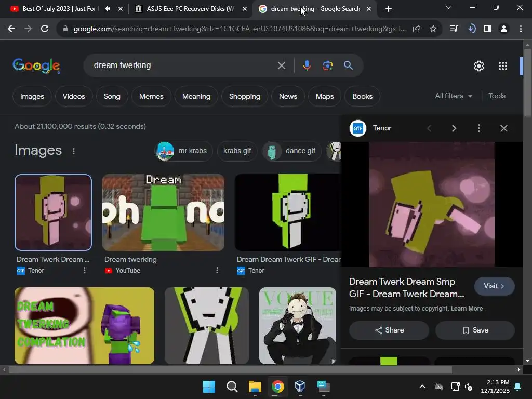This screenshot has height=399, width=532.
Task: Mute the Best Of July 2023 tab
Action: (x=107, y=9)
